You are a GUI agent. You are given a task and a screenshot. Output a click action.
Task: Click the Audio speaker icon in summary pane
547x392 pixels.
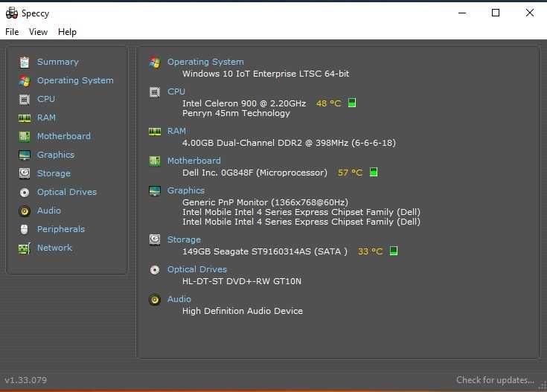[x=155, y=300]
